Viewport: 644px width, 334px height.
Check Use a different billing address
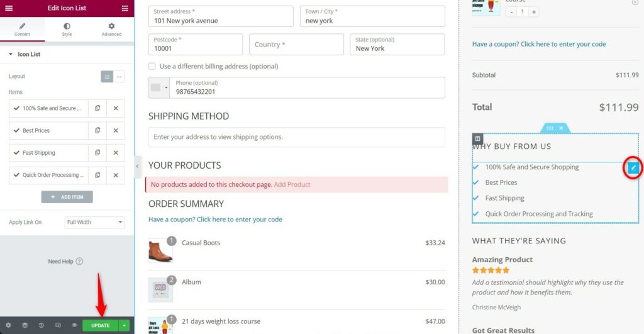coord(152,66)
